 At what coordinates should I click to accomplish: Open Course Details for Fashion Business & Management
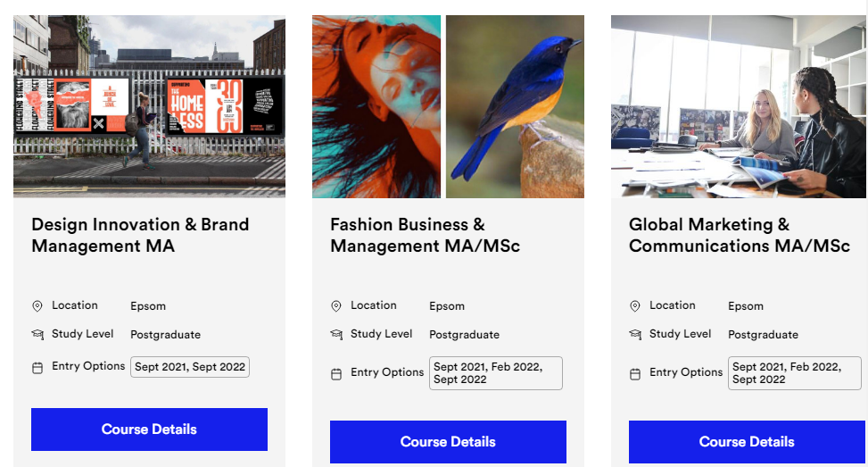[x=448, y=442]
